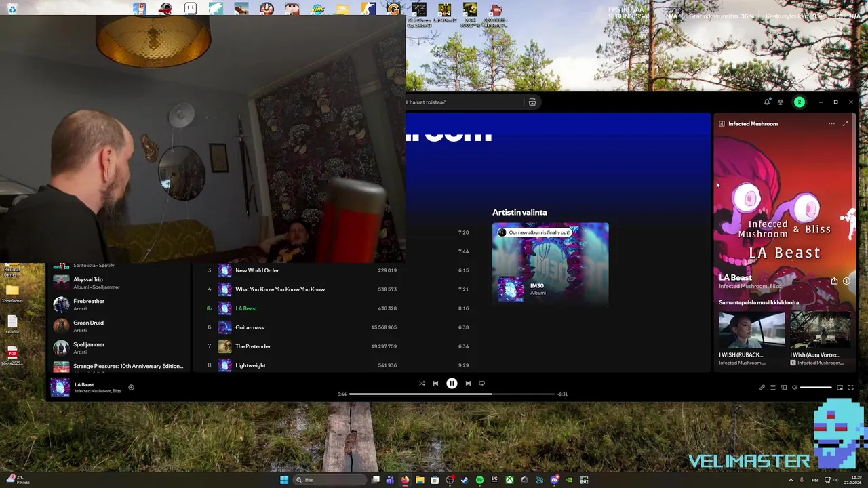Switch to Spotify taskbar icon

pyautogui.click(x=479, y=480)
